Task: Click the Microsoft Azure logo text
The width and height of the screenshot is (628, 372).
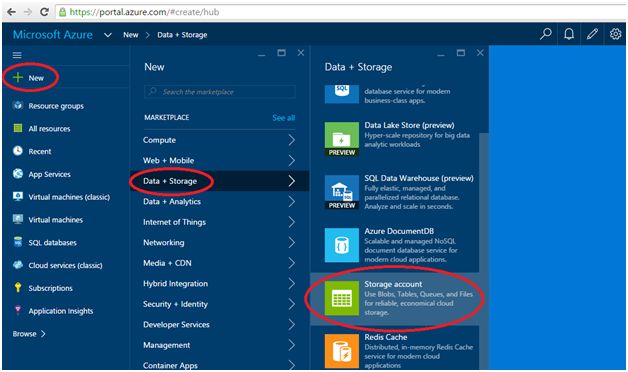Action: (x=53, y=34)
